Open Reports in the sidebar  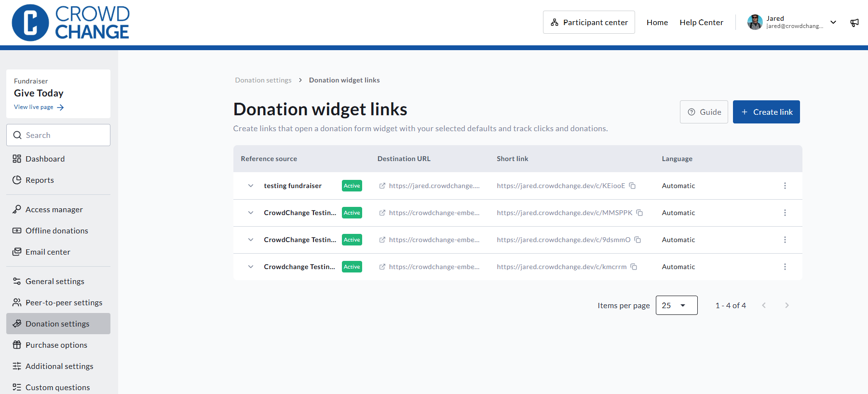point(58,180)
